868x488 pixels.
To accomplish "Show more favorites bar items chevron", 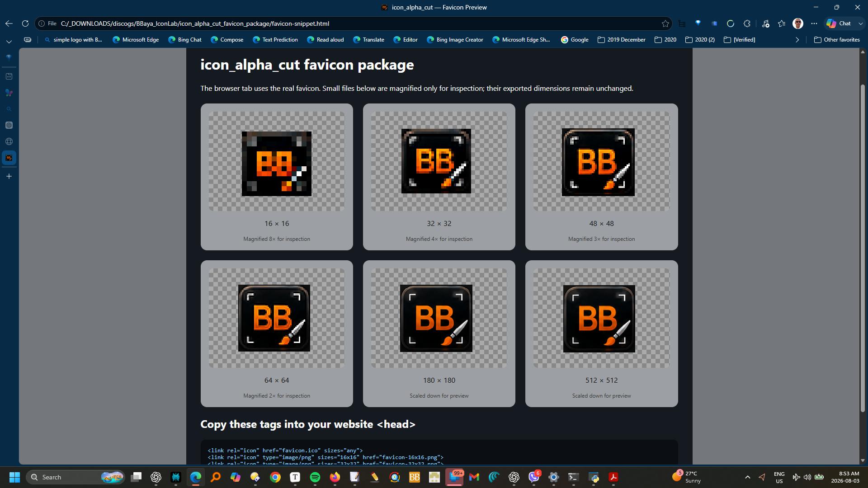I will pyautogui.click(x=797, y=40).
